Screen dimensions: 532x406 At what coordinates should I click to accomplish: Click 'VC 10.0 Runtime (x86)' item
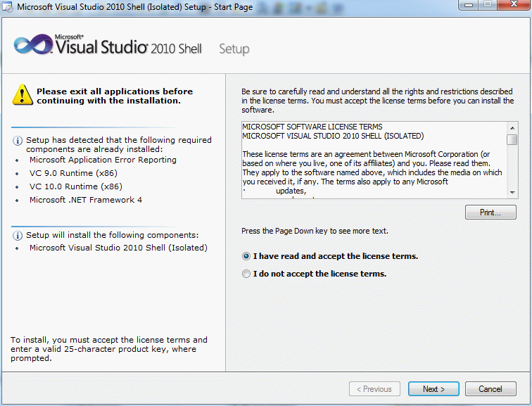point(76,186)
